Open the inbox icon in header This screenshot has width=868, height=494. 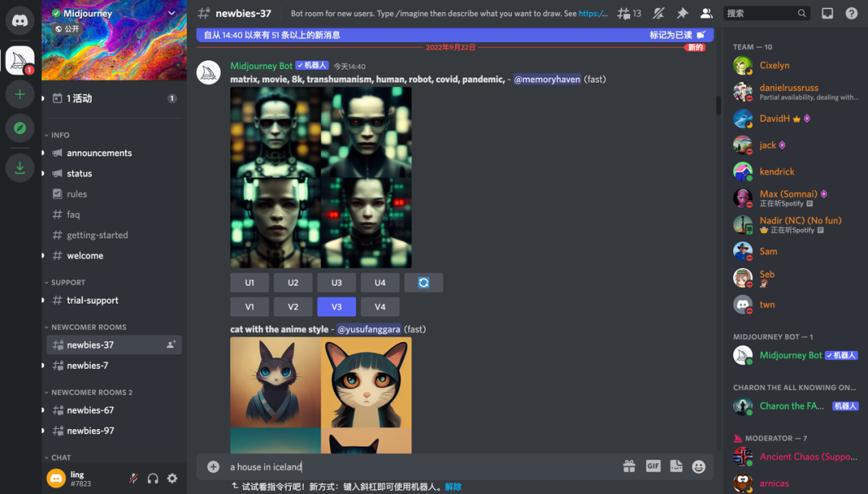827,14
